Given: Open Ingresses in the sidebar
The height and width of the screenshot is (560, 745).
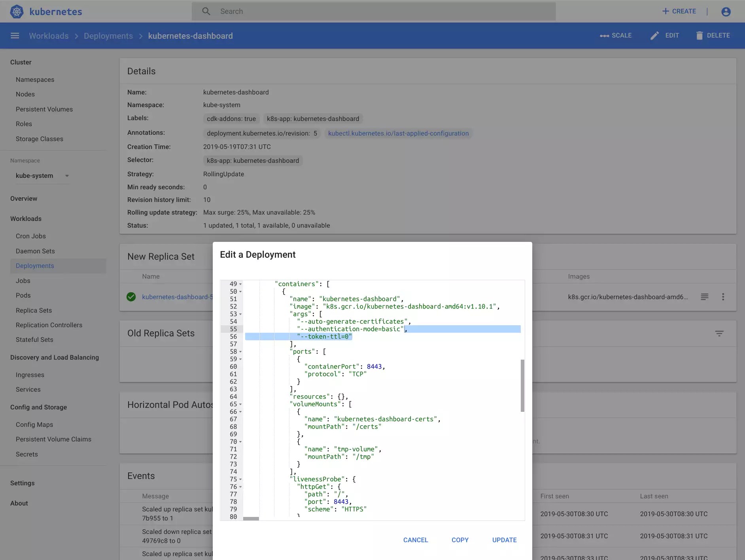Looking at the screenshot, I should point(30,375).
